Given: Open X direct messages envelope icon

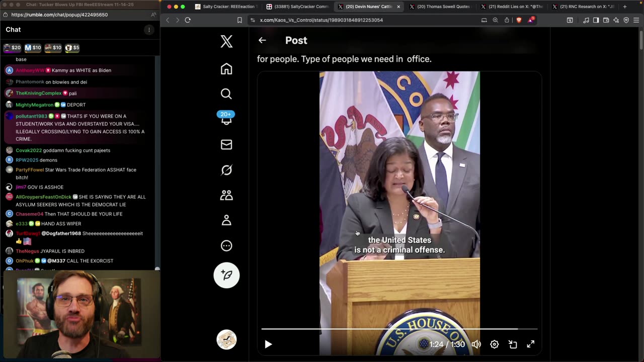Looking at the screenshot, I should (x=226, y=145).
